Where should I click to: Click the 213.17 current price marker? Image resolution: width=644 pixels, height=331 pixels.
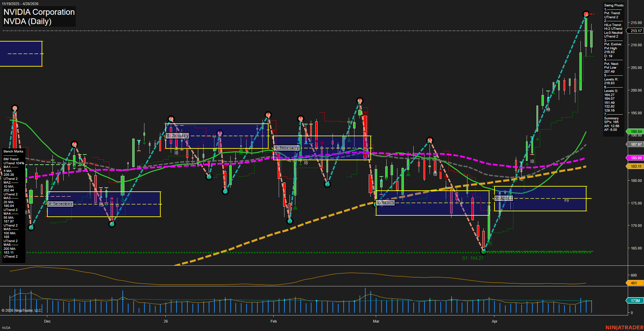coord(636,31)
